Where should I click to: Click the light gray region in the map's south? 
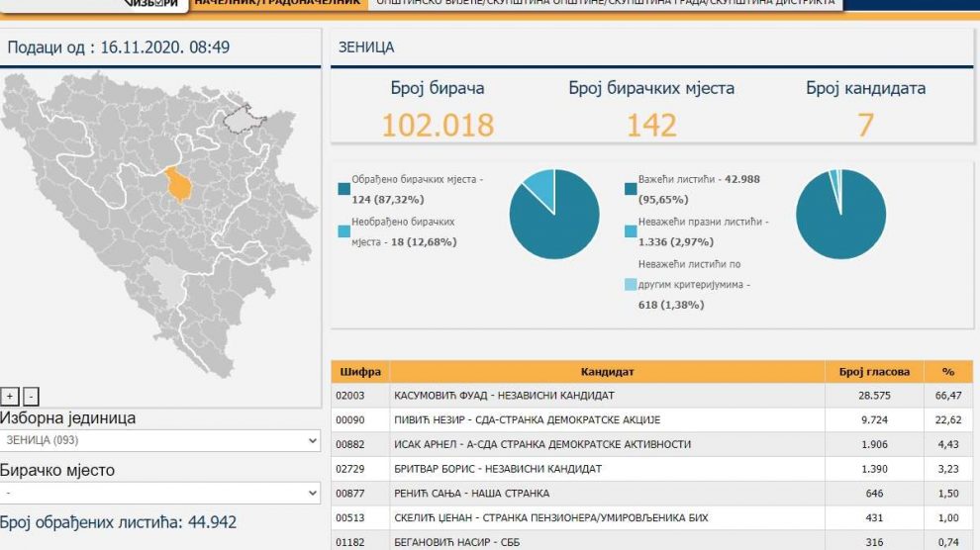[169, 288]
